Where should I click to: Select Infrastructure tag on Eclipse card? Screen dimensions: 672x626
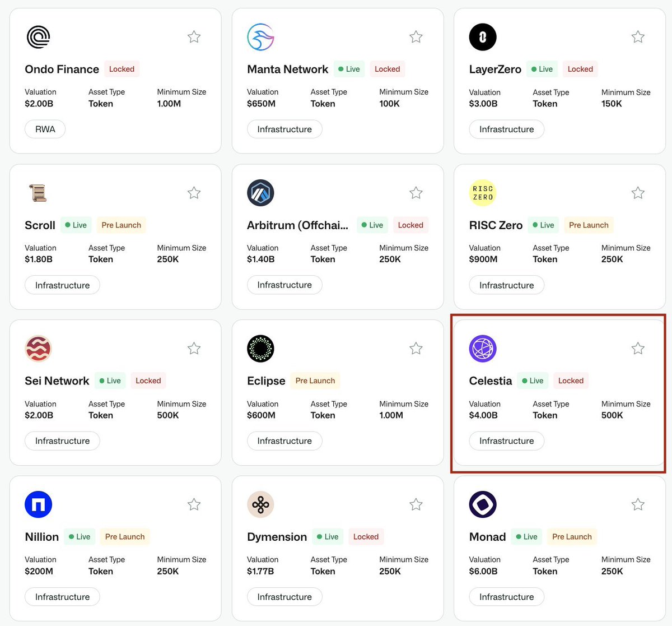284,441
